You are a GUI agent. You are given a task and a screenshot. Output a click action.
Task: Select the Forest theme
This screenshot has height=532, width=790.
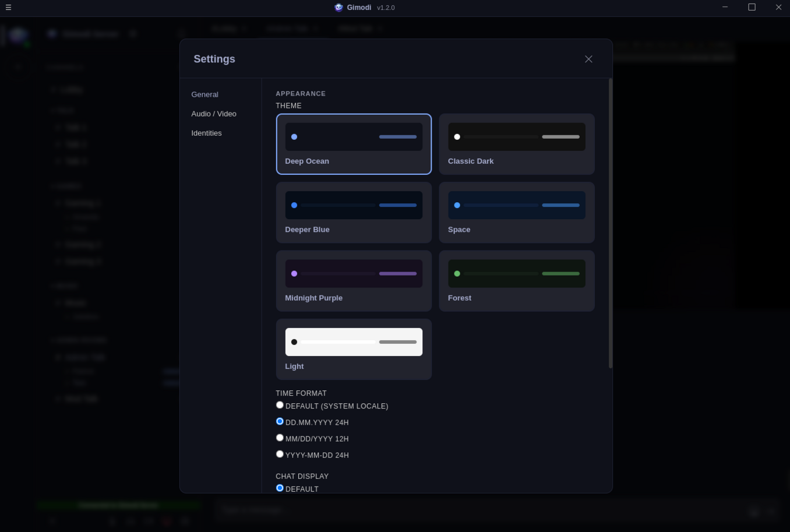pos(516,281)
